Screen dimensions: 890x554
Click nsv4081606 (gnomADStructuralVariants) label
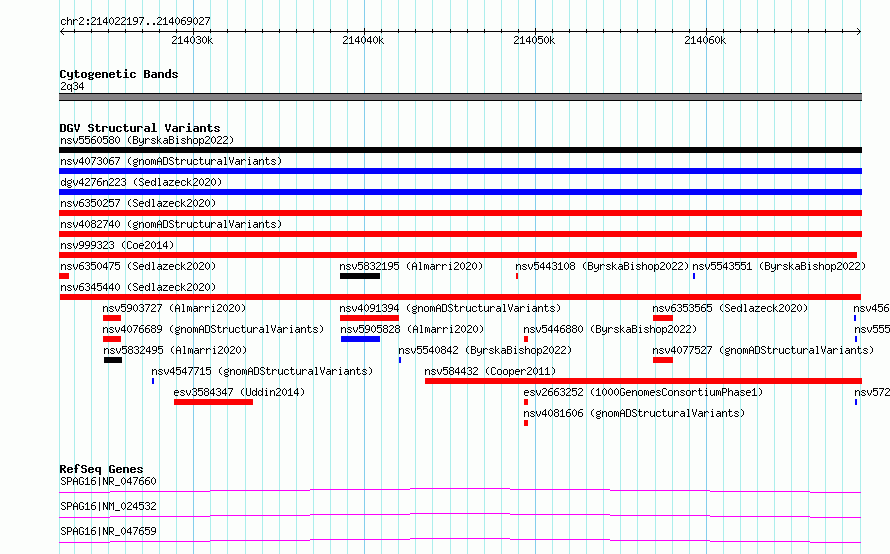click(634, 413)
